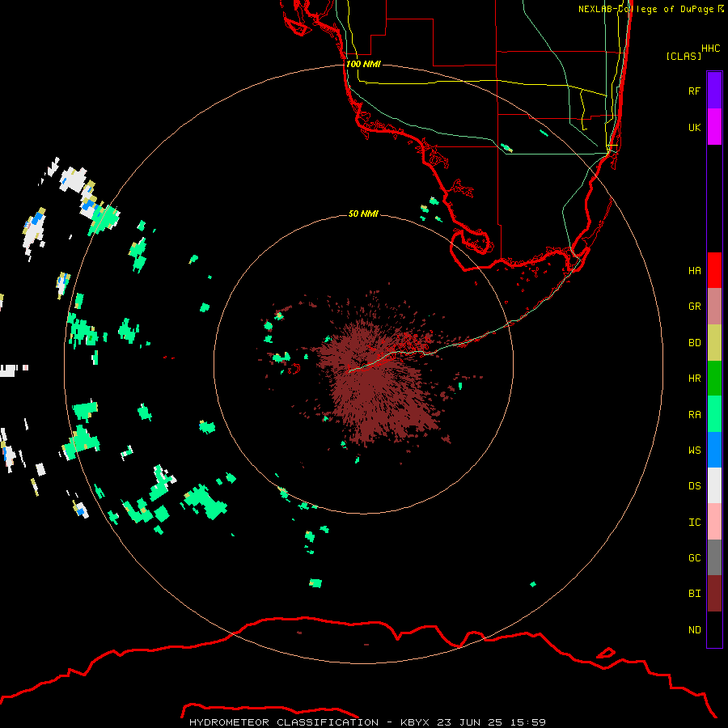Click the HR legend label
The image size is (728, 728).
coord(695,379)
